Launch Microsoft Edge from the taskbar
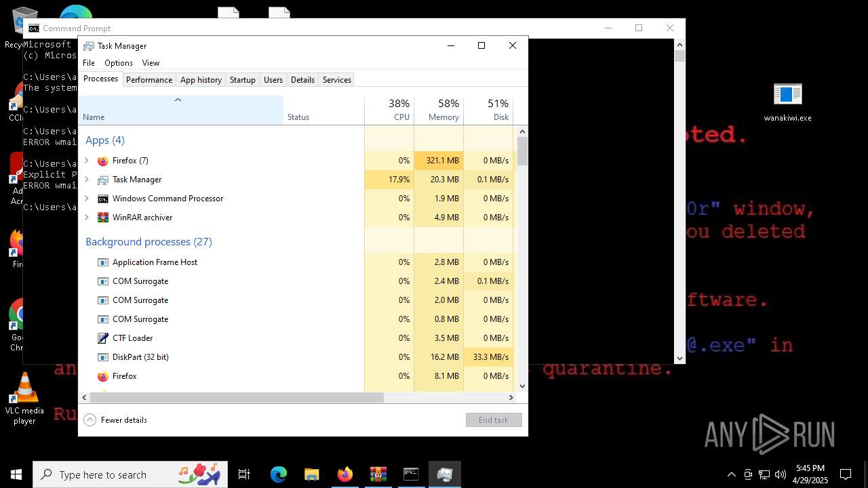 [279, 474]
